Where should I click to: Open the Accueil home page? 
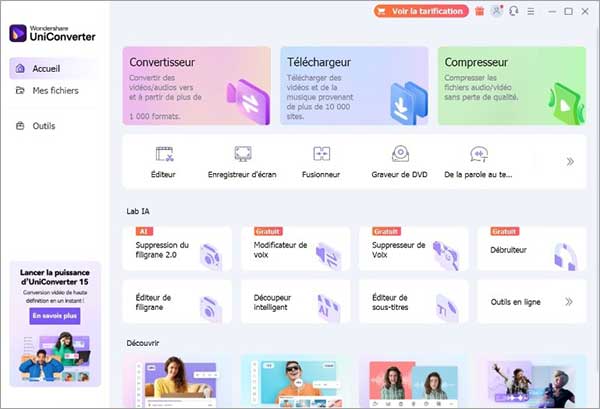52,69
